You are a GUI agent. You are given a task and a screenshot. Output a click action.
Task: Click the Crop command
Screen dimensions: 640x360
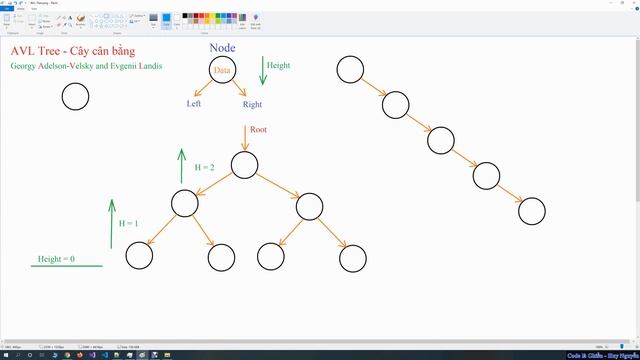tap(44, 16)
